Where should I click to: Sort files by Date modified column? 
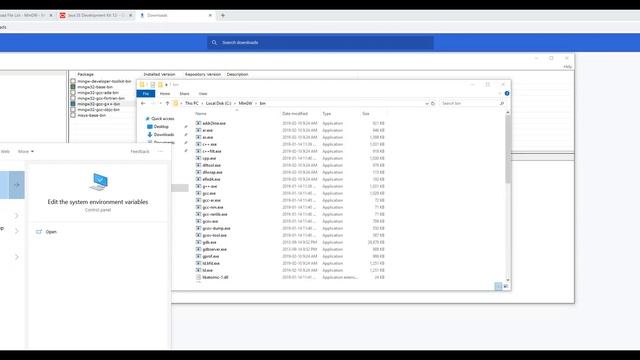(295, 114)
